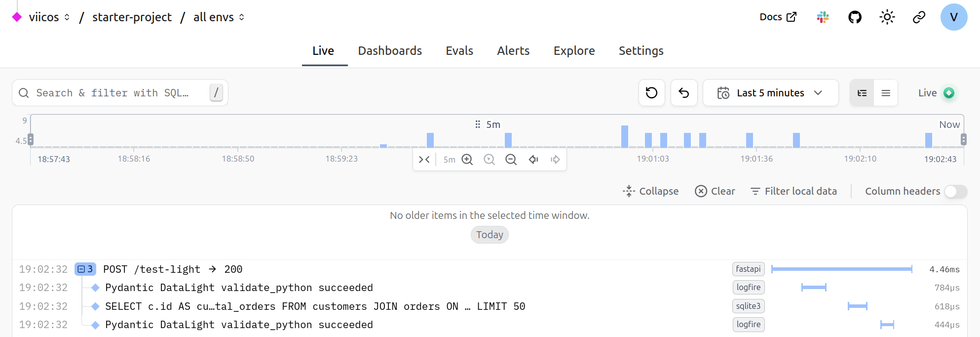Click the Now label on timeline
This screenshot has height=337, width=980.
click(949, 125)
